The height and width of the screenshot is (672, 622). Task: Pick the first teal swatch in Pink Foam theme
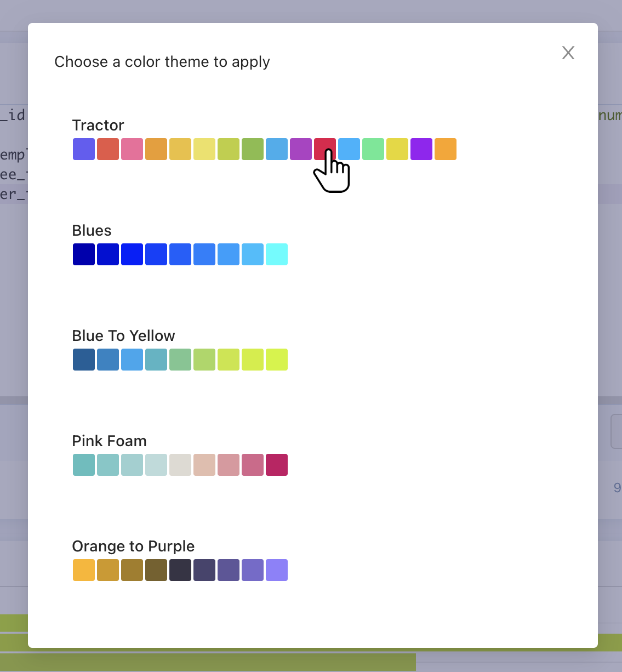pyautogui.click(x=83, y=464)
